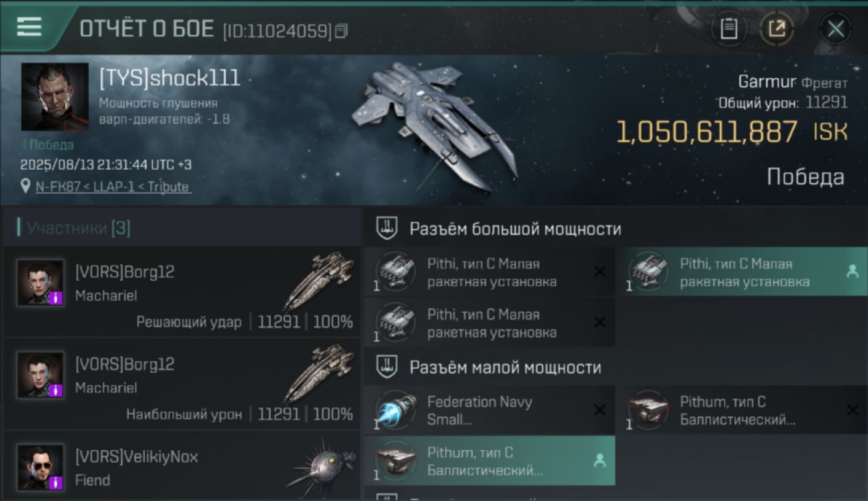This screenshot has height=501, width=868.
Task: Copy the battle report ID icon
Action: 341,31
